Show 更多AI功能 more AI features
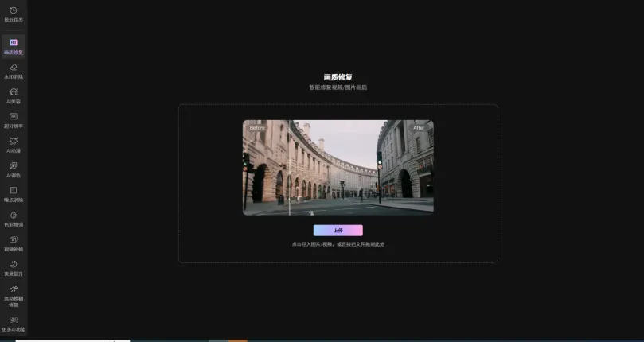 pyautogui.click(x=14, y=325)
